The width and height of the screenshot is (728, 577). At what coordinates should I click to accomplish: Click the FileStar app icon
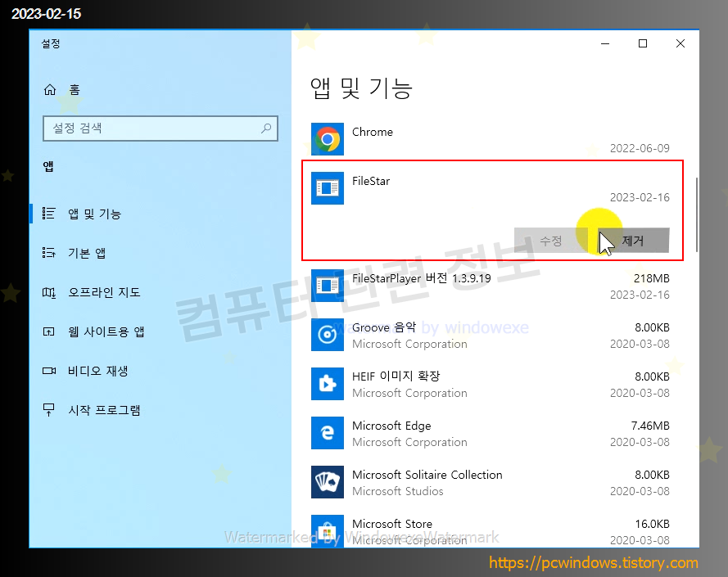pyautogui.click(x=328, y=188)
